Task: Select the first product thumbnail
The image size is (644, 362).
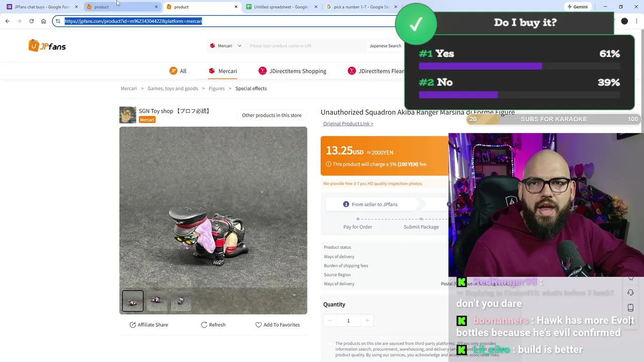Action: coord(133,301)
